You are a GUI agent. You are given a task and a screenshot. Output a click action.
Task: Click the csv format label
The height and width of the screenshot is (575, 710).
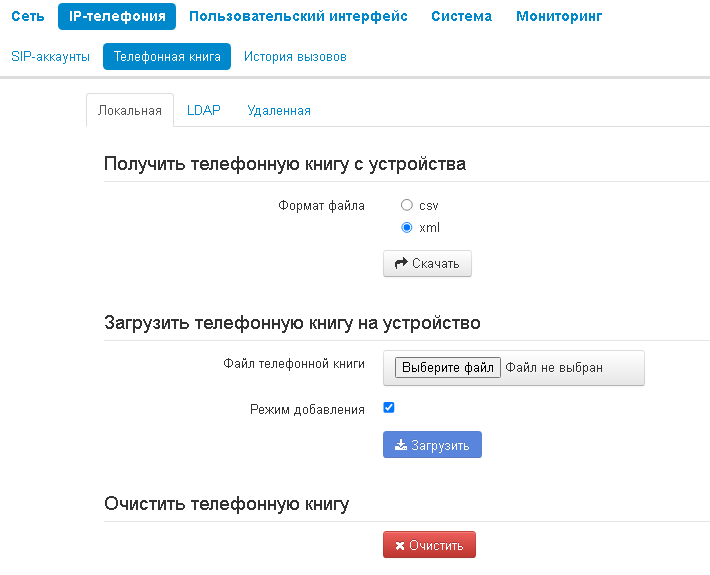(x=429, y=206)
